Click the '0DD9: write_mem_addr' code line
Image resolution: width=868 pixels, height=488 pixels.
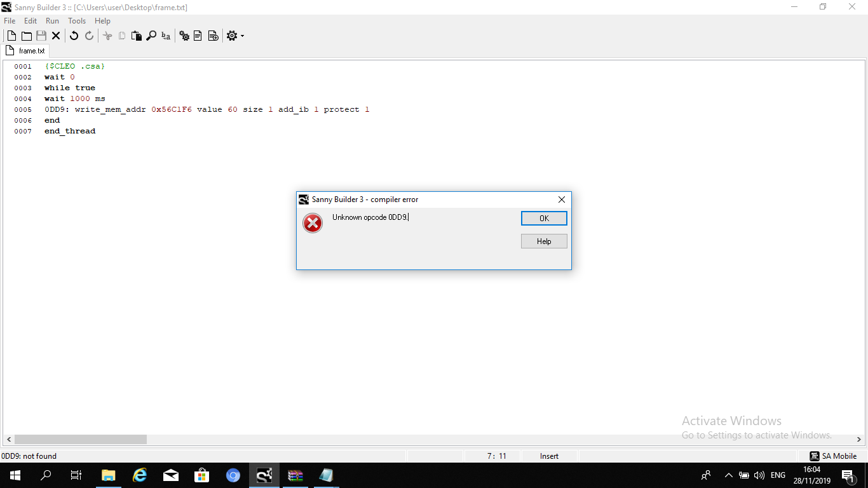point(207,109)
